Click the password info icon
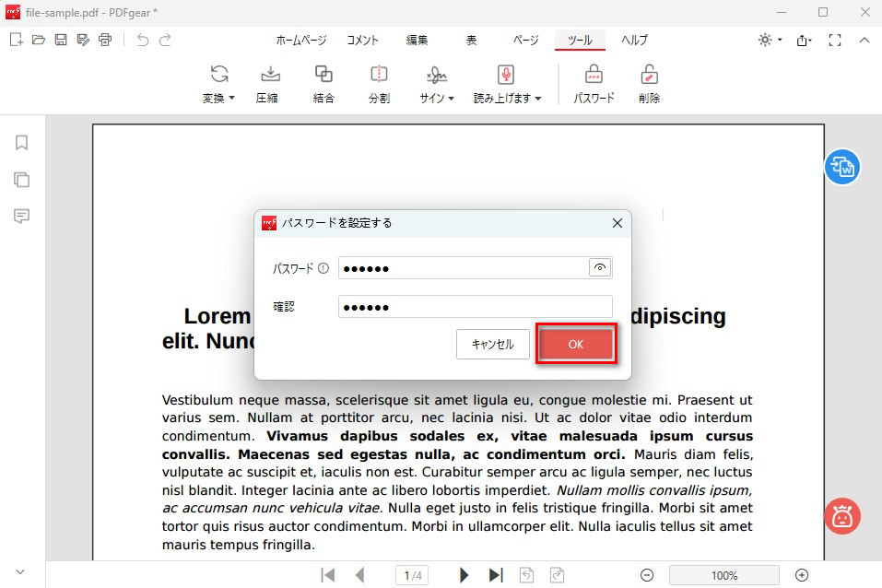This screenshot has width=882, height=588. [x=323, y=268]
